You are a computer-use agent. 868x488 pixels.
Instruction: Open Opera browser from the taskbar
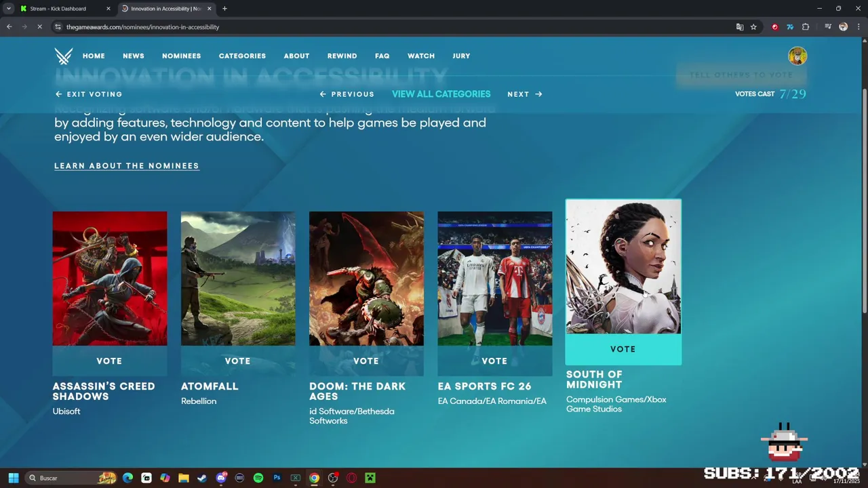coord(351,478)
